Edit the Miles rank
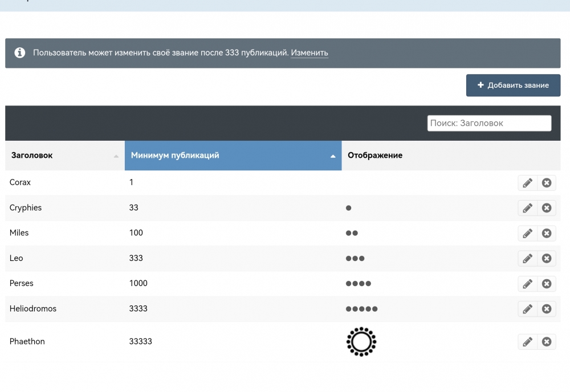This screenshot has width=570, height=392. 527,233
